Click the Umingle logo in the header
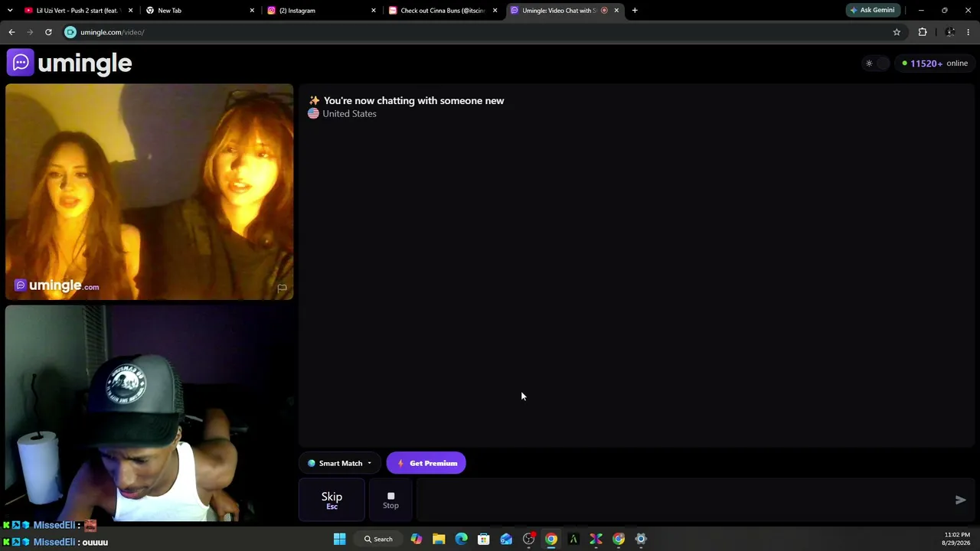The width and height of the screenshot is (980, 551). click(x=70, y=63)
